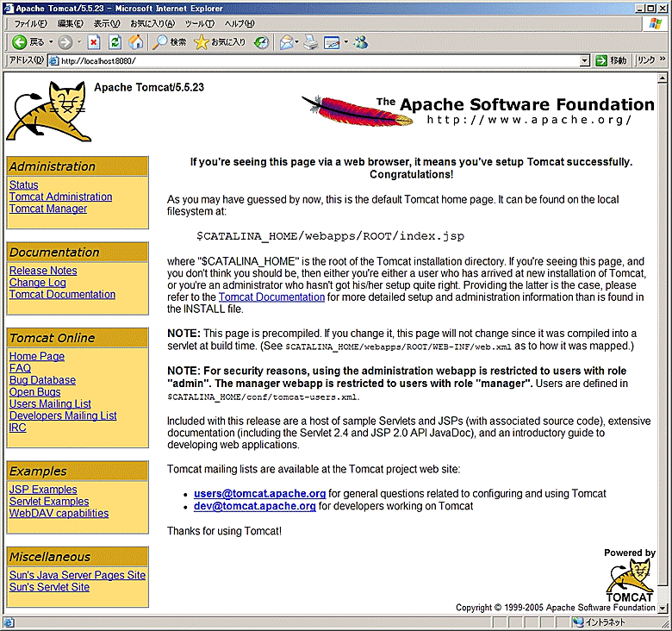This screenshot has height=631, width=672.
Task: Open the Forward button history dropdown
Action: click(79, 42)
